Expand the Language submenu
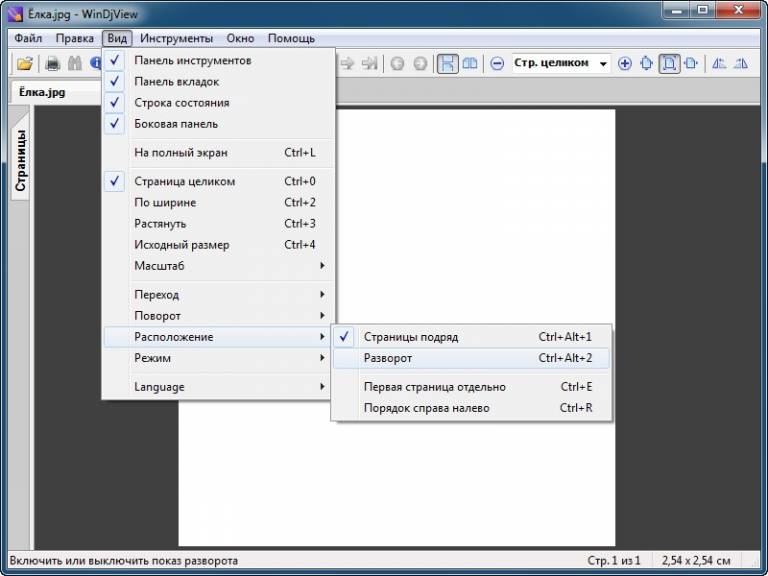Viewport: 768px width, 576px height. coord(218,387)
